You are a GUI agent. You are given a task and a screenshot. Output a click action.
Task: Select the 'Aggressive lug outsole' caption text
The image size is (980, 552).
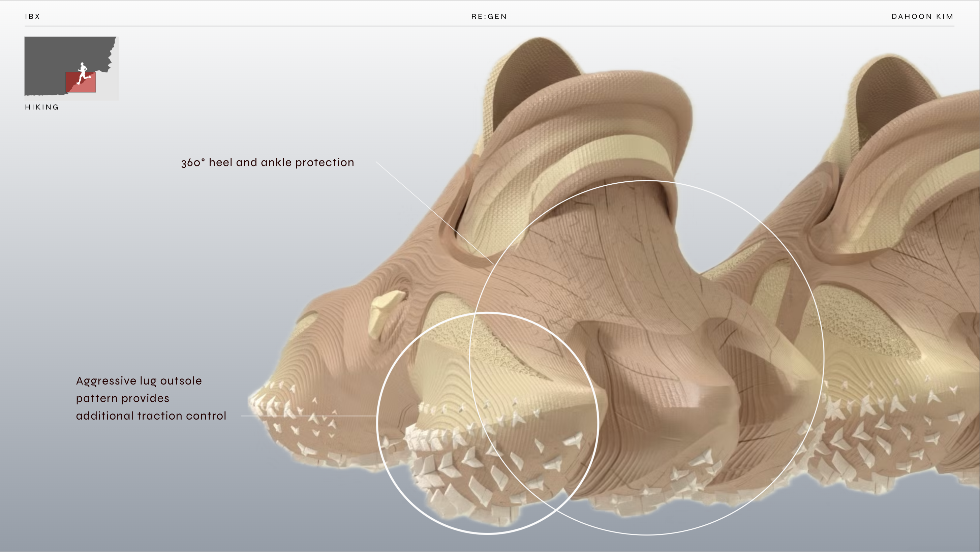point(139,381)
